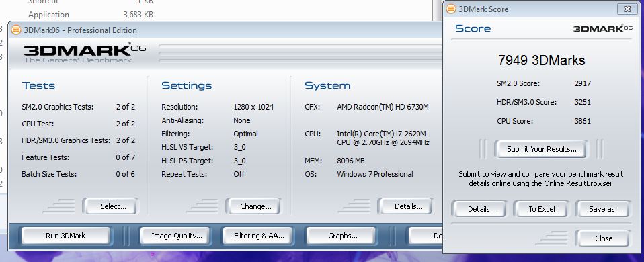Viewport: 644px width, 262px height.
Task: Open the Graphs... dialog
Action: 341,236
